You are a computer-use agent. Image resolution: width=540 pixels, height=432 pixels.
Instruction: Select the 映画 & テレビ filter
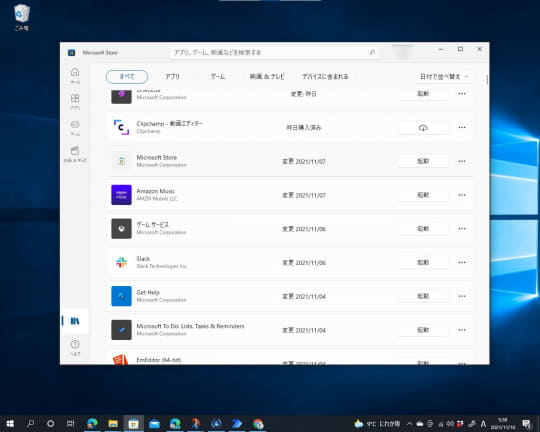267,76
